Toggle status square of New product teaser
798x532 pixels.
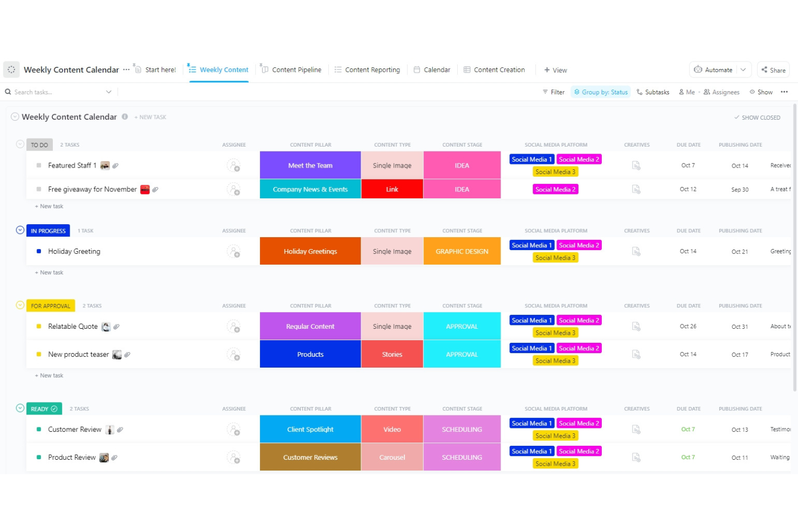[x=39, y=354]
